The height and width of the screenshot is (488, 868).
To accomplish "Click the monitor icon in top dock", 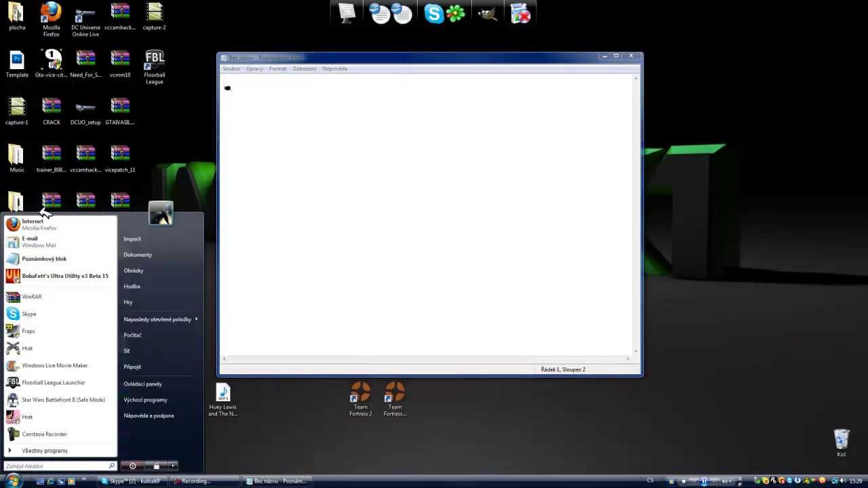I will click(347, 14).
